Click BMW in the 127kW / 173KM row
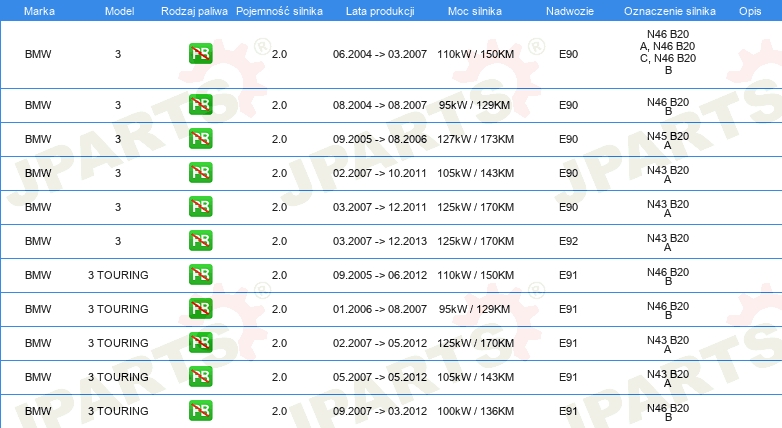Image resolution: width=782 pixels, height=428 pixels. pyautogui.click(x=38, y=139)
